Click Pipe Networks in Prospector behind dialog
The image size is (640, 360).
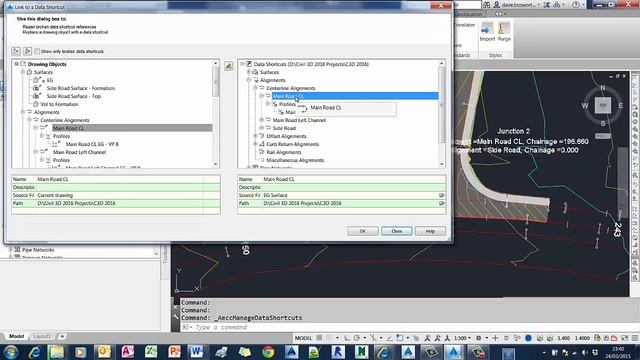pyautogui.click(x=38, y=249)
